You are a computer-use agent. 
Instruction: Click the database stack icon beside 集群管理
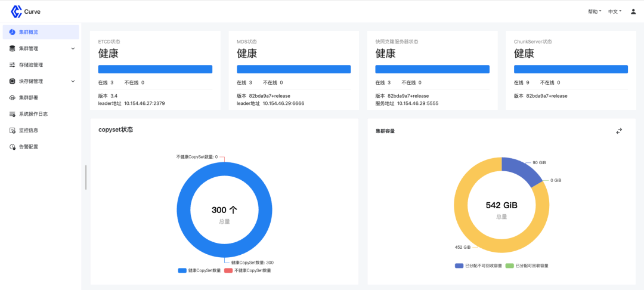point(13,48)
